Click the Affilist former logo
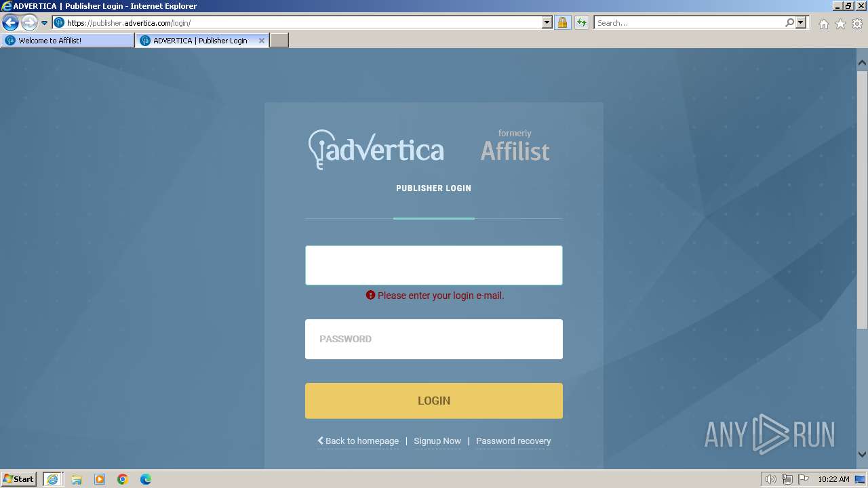868x488 pixels. pyautogui.click(x=515, y=146)
